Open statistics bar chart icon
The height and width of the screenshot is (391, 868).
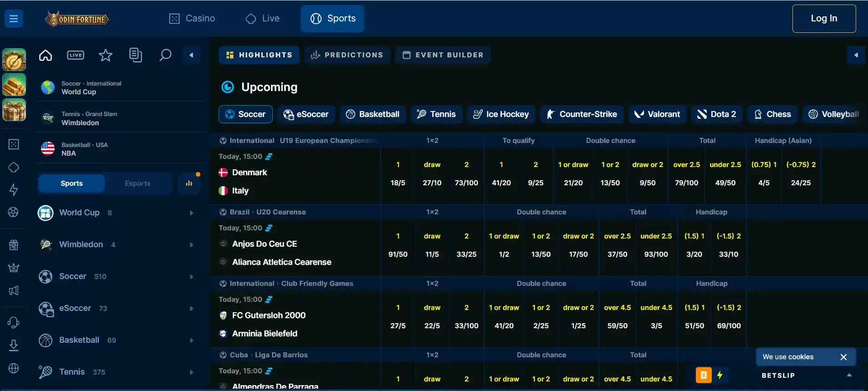(x=189, y=183)
